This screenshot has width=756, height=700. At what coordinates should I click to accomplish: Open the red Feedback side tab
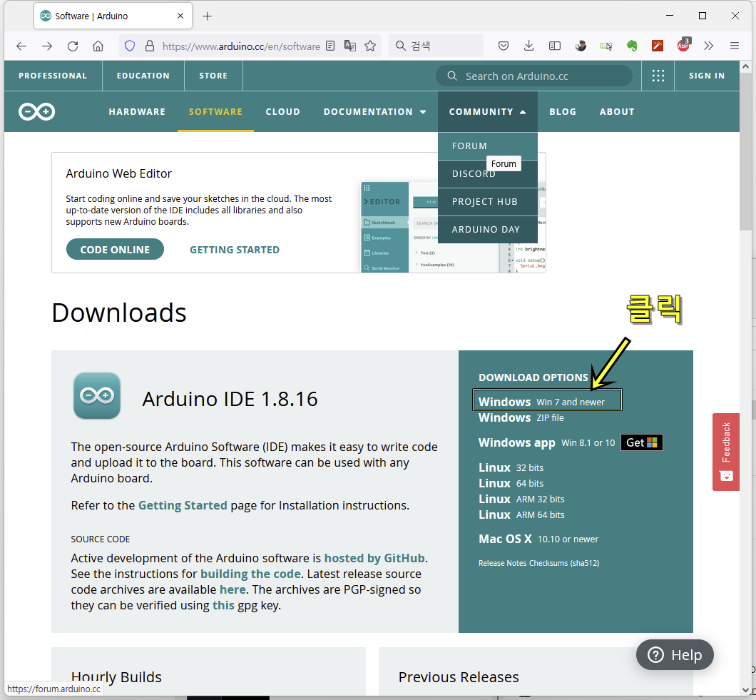click(x=725, y=452)
